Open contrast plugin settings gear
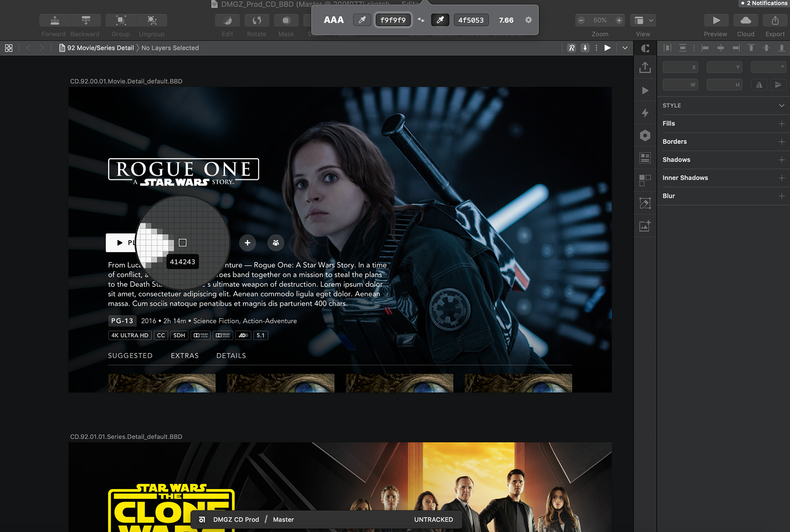 (528, 20)
